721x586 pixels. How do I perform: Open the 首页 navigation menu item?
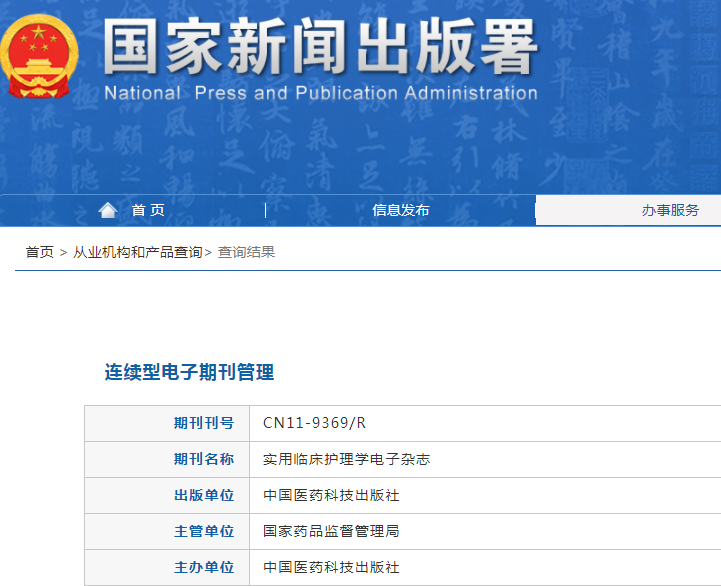[x=148, y=210]
